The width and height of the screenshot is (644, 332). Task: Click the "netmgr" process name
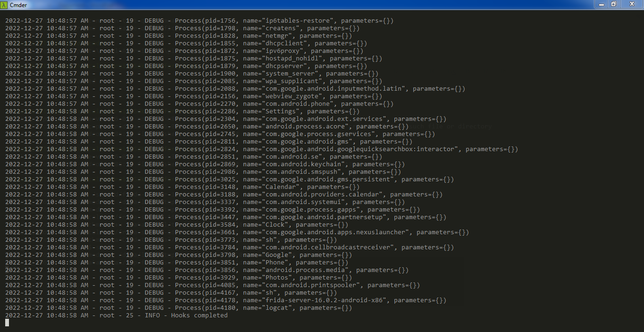277,36
